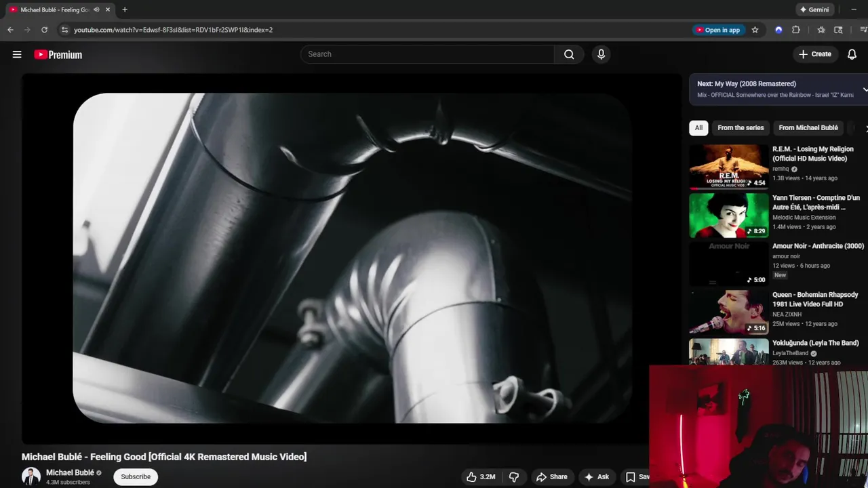
Task: Open Michael Bublé channel avatar
Action: (x=31, y=476)
